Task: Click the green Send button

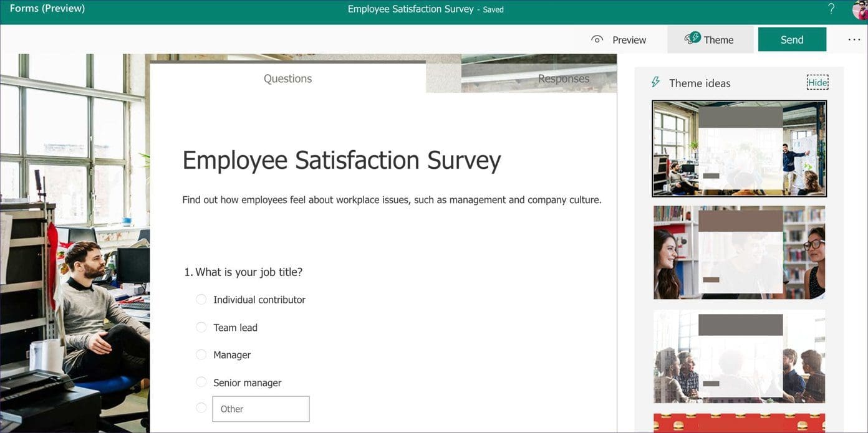Action: pos(792,39)
